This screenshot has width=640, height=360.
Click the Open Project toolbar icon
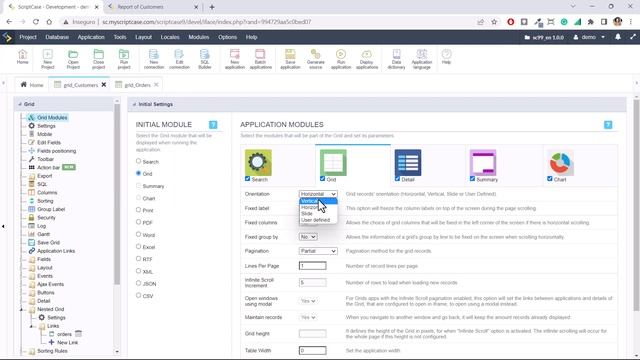(x=73, y=59)
